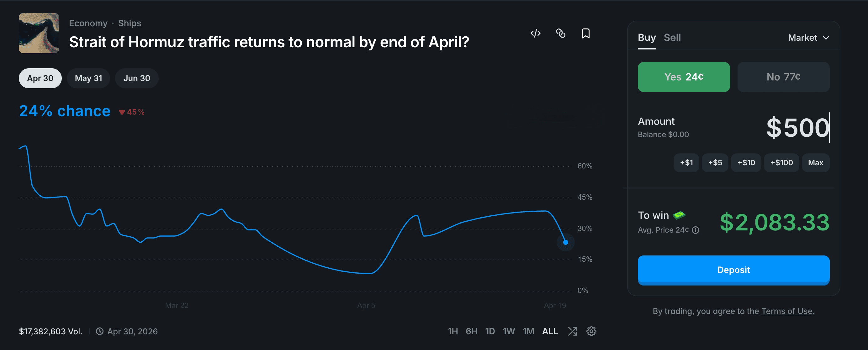The height and width of the screenshot is (350, 868).
Task: Select the Buy tab
Action: pos(647,38)
